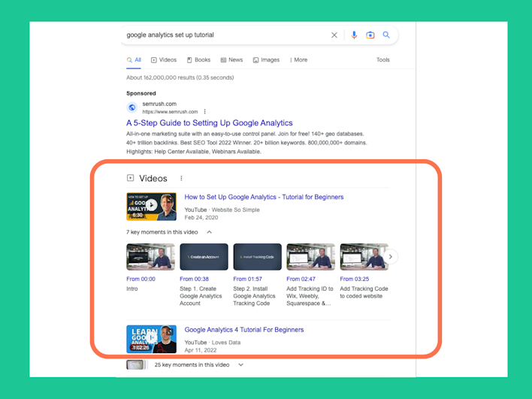Open the Install Tracking Code moment thumbnail
The width and height of the screenshot is (532, 399).
coord(258,257)
